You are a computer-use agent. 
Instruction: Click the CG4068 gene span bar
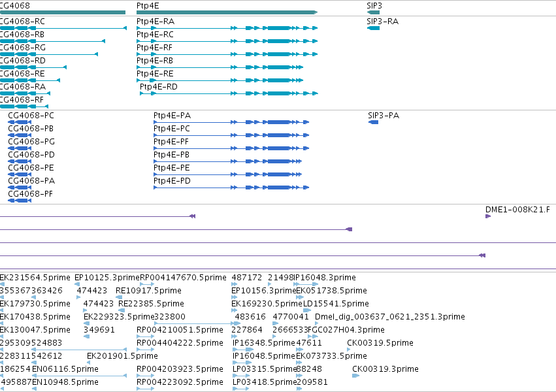63,12
